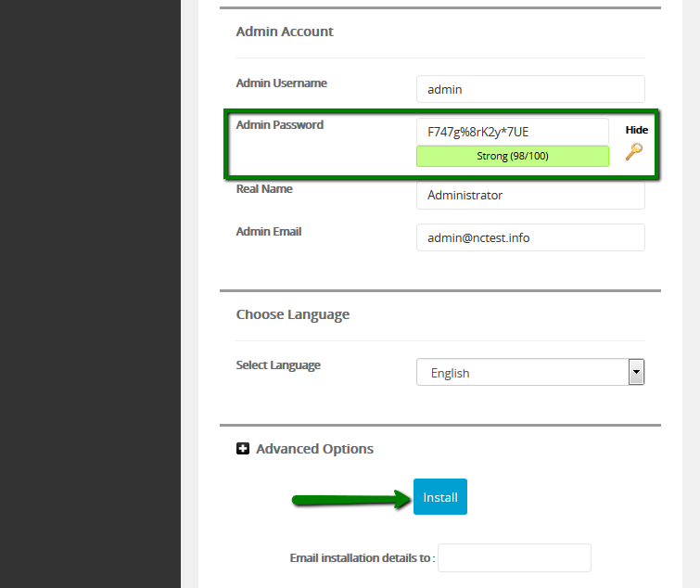
Task: Focus the Email installation details field
Action: pos(514,557)
